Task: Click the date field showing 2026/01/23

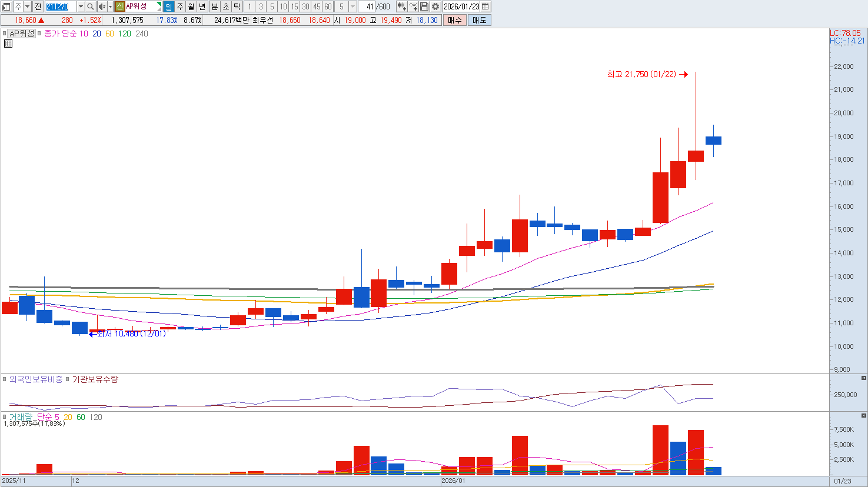Action: 461,6
